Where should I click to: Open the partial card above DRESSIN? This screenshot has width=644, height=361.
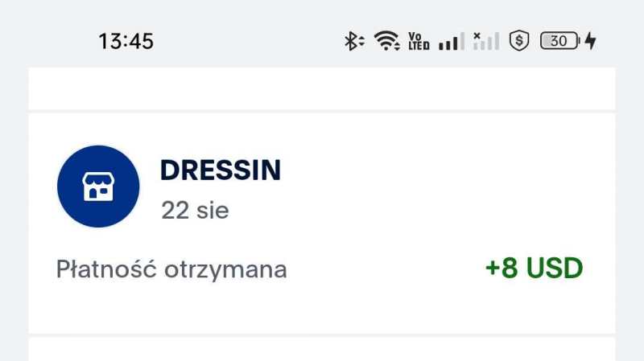tap(322, 88)
